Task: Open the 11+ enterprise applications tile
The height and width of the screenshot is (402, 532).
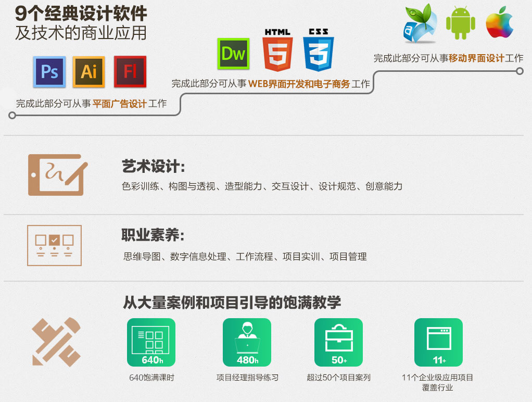Action: click(438, 342)
